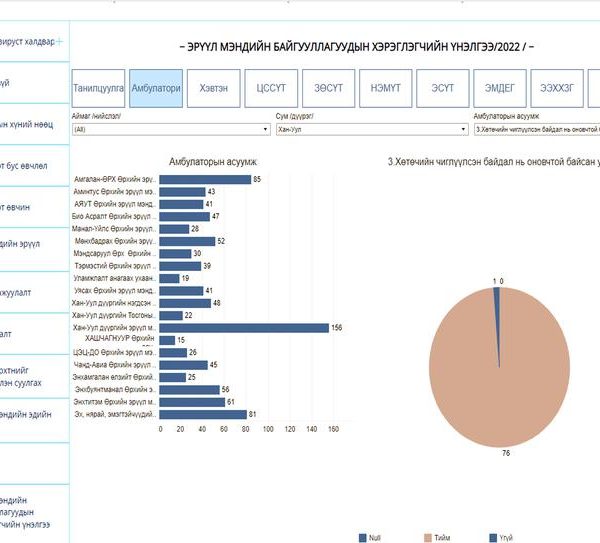Switch to the ЭМДЕГ tab
Viewport: 600px width, 543px height.
point(500,88)
